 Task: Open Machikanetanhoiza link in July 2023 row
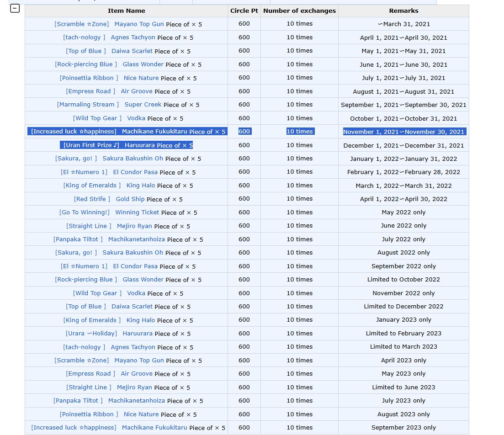pyautogui.click(x=136, y=401)
